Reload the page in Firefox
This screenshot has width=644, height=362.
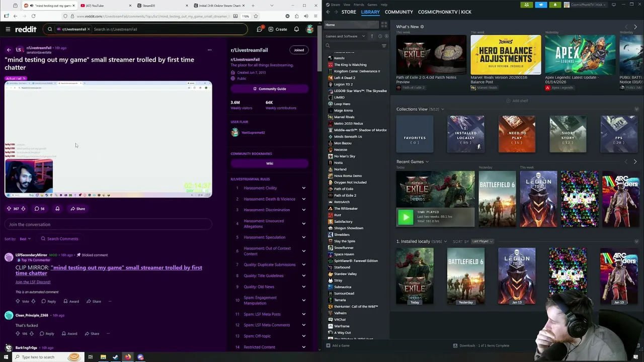pos(33,16)
